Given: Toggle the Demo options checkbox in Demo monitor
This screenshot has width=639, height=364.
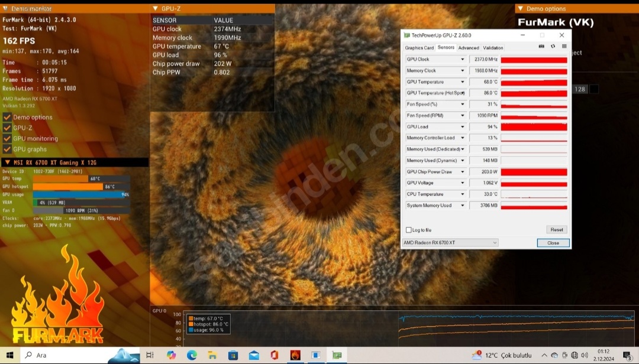Looking at the screenshot, I should (x=7, y=117).
